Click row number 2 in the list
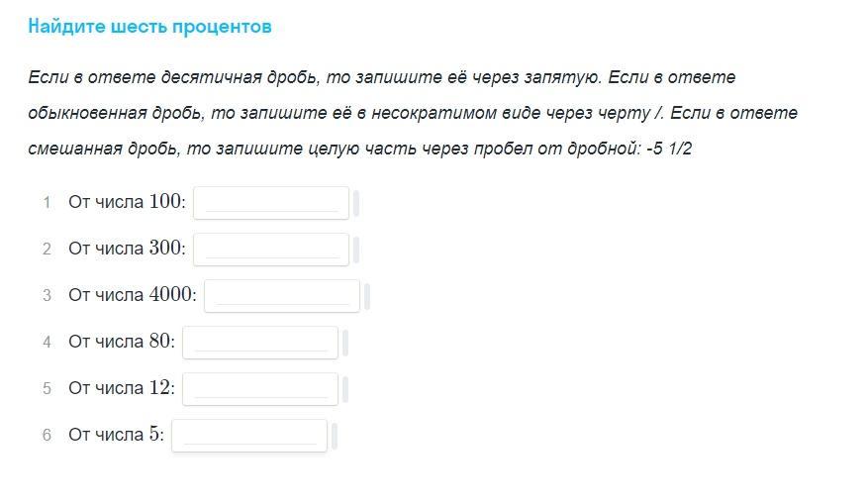The image size is (868, 504). 47,250
